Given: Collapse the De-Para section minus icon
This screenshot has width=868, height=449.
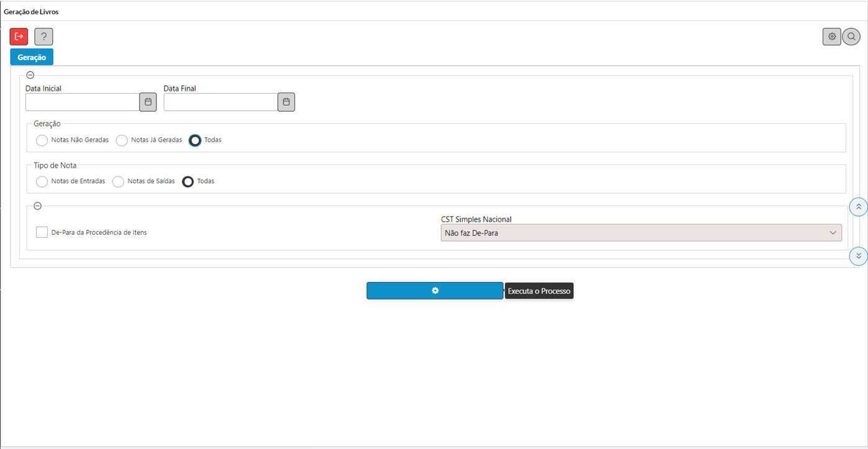Looking at the screenshot, I should [37, 206].
